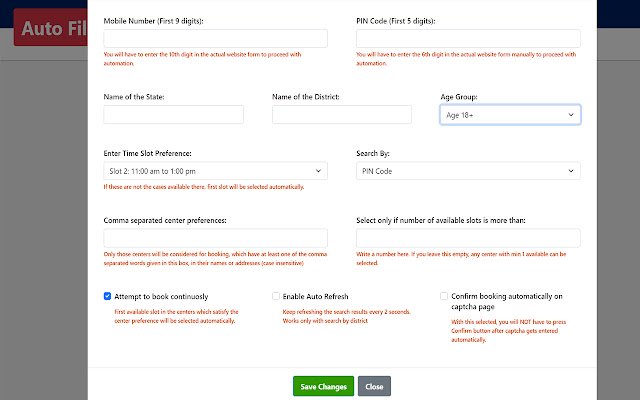
Task: Click the 'Attempt to book continuously' label text
Action: coord(161,296)
